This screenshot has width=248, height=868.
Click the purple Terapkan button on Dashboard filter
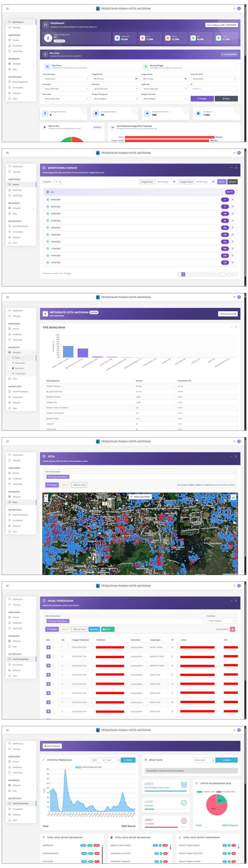click(x=202, y=99)
